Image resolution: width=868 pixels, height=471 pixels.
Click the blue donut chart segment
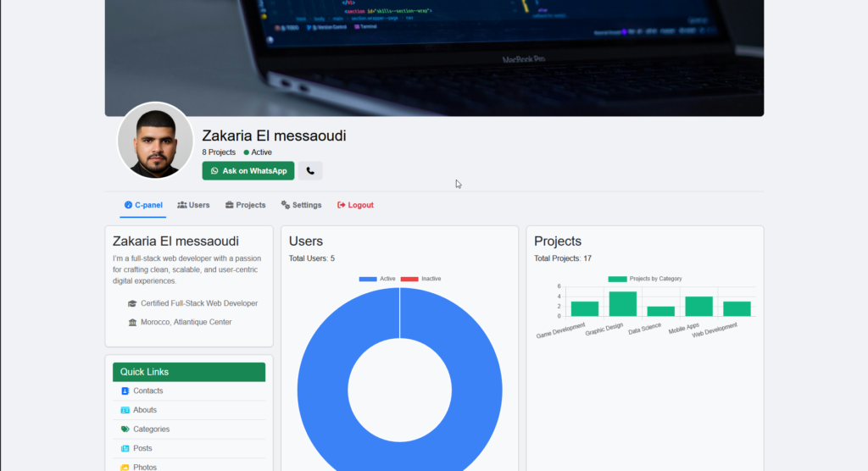tap(321, 391)
